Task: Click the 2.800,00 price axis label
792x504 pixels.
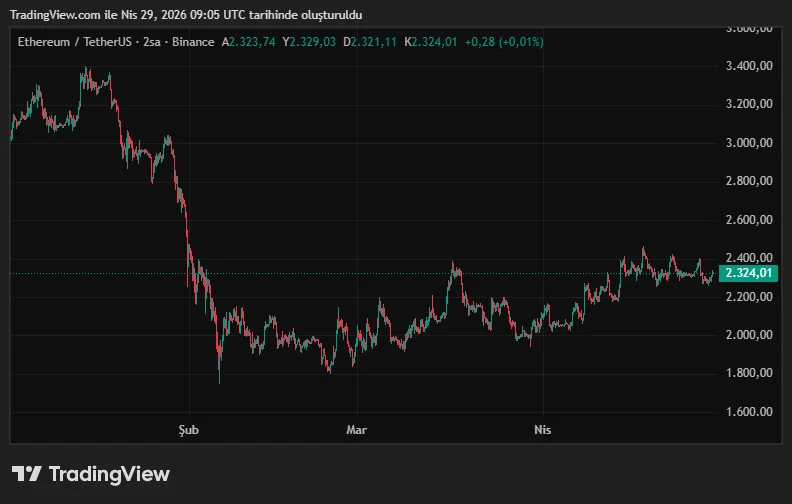Action: point(749,181)
